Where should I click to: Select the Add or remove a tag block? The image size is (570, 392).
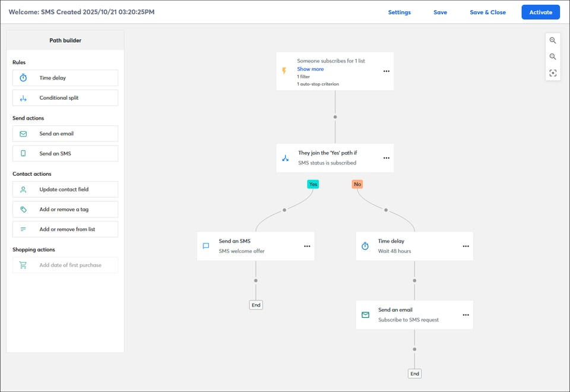[65, 210]
